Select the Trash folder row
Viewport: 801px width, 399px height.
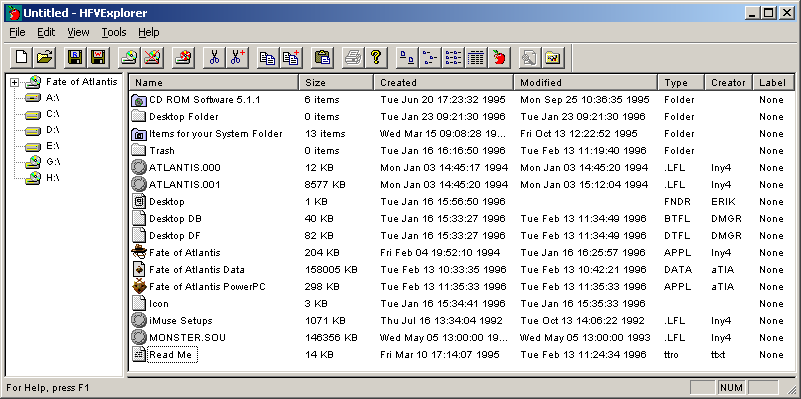[461, 151]
